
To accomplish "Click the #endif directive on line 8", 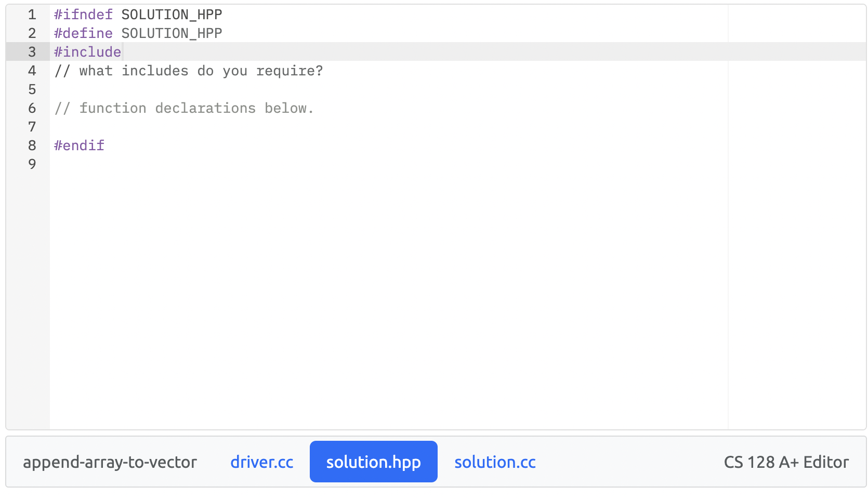I will 78,146.
